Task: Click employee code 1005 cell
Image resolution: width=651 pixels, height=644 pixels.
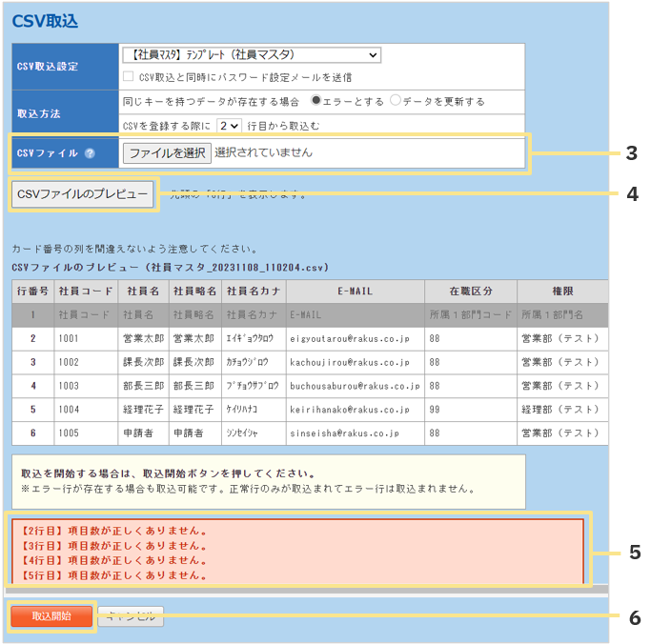Action: [86, 433]
